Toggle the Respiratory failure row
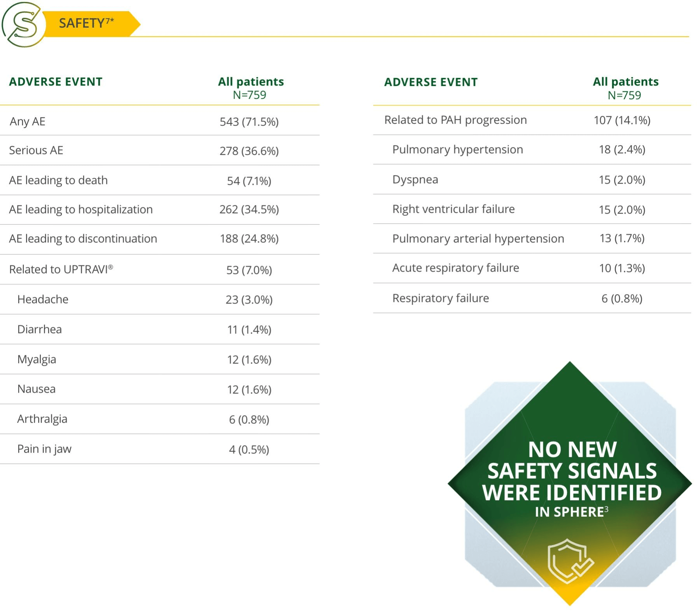 click(441, 298)
